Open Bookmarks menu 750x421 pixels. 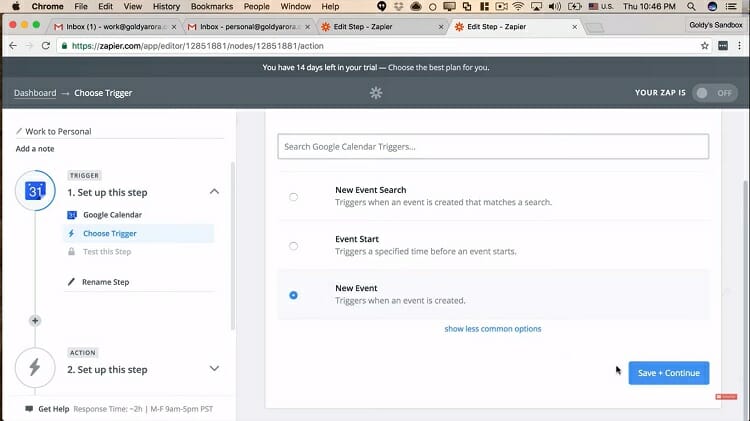coord(212,7)
